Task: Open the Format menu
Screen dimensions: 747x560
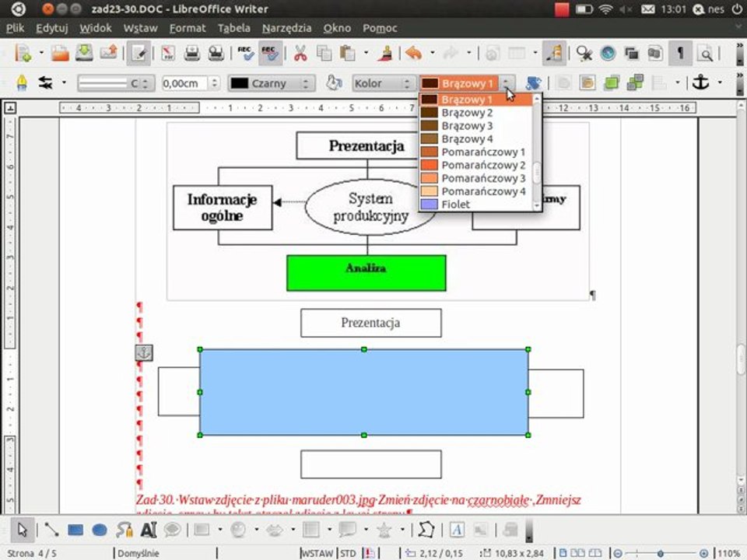Action: coord(188,28)
